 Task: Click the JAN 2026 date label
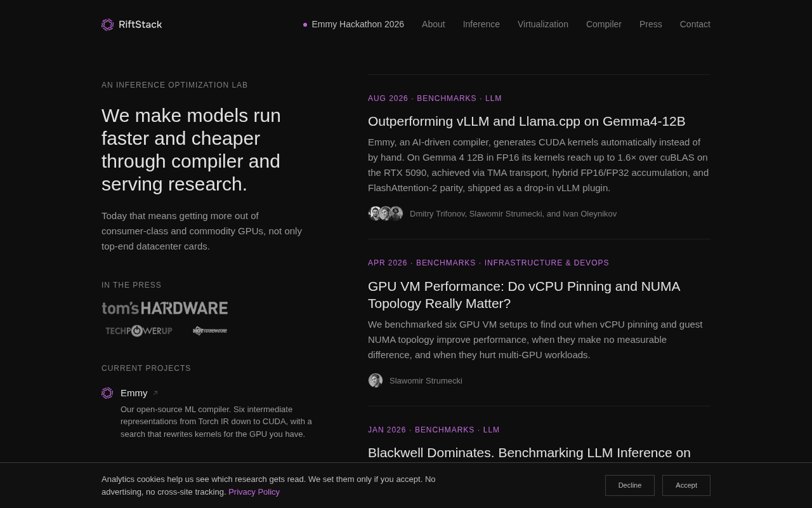387,430
